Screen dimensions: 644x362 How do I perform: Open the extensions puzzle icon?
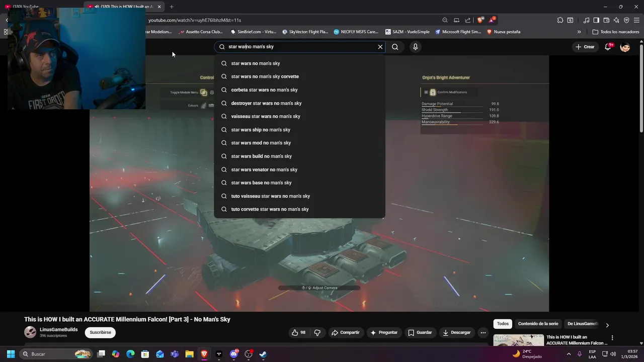coord(560,20)
